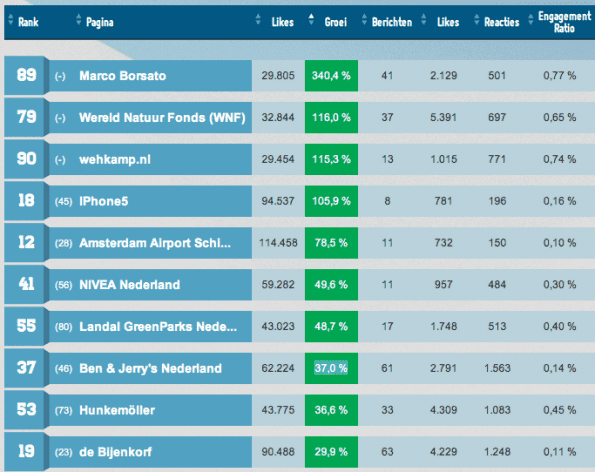Sort by total page Likes column
The width and height of the screenshot is (595, 472).
coord(275,22)
